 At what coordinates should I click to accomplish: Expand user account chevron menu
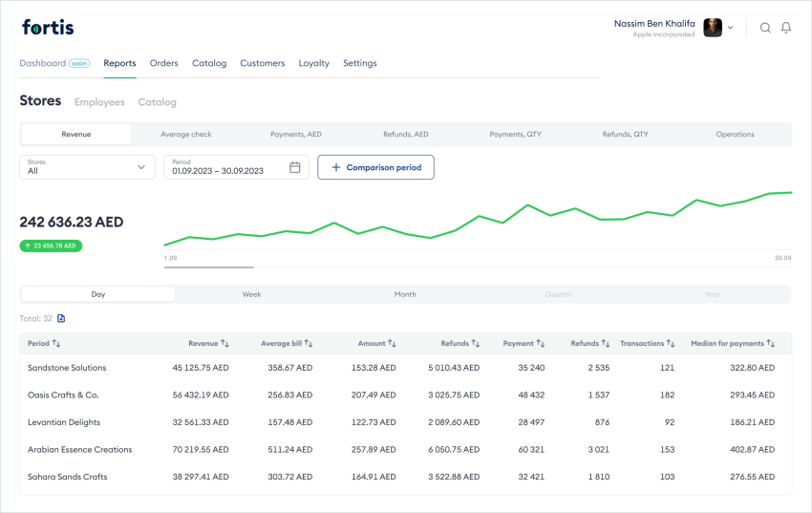(x=731, y=28)
